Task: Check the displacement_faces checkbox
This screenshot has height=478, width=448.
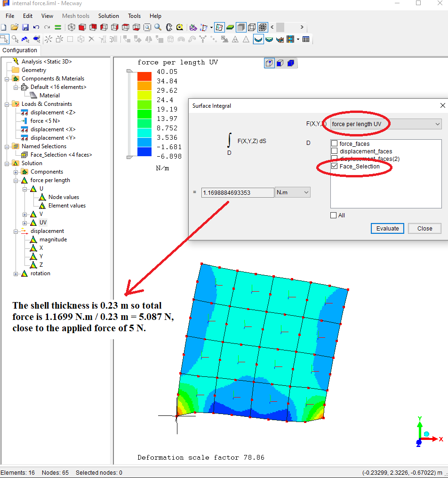Action: point(334,151)
